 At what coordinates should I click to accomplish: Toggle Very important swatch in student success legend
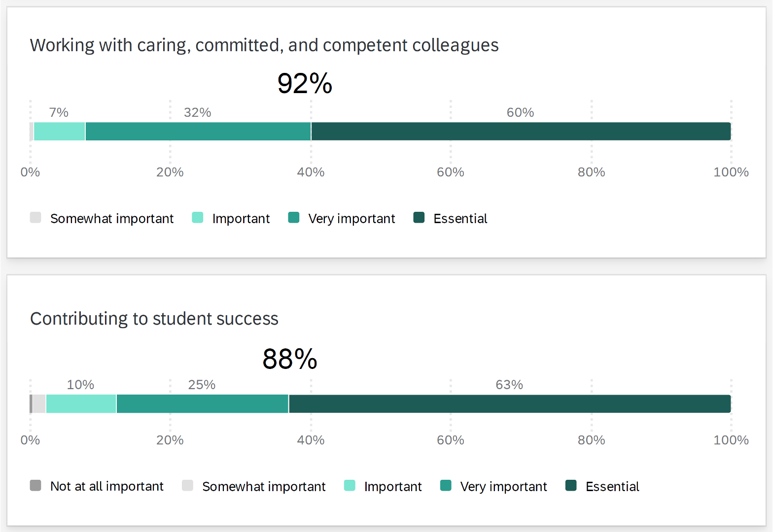click(446, 486)
